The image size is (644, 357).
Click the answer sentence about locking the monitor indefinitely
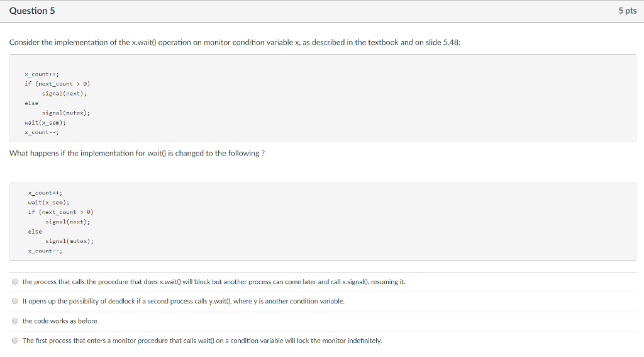202,341
